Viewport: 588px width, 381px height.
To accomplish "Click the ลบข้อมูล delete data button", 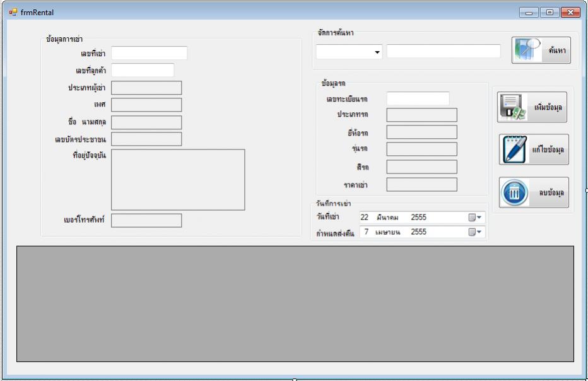I will click(x=534, y=192).
